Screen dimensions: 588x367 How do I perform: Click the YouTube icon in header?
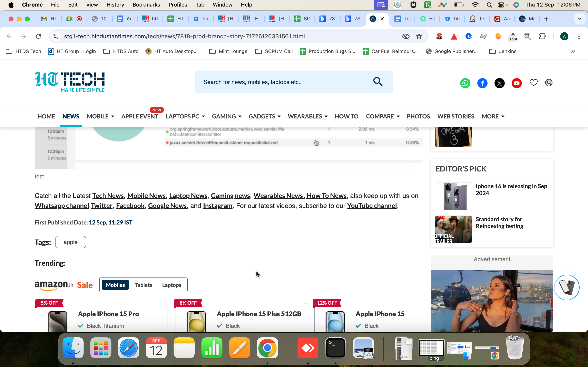coord(517,83)
